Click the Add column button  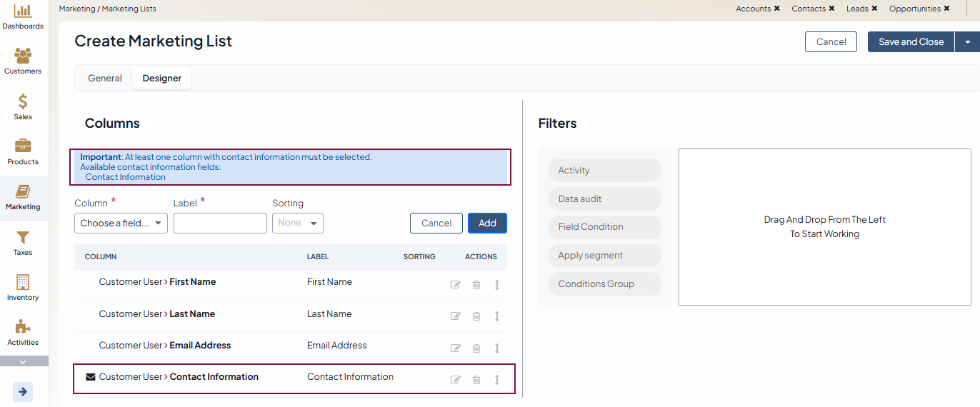click(487, 223)
